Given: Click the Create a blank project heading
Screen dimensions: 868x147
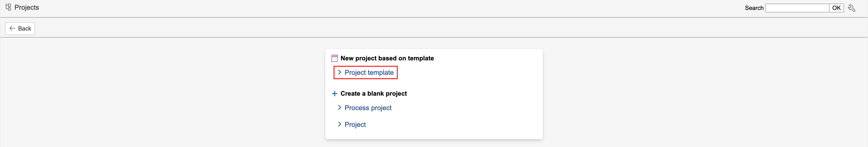Looking at the screenshot, I should [x=373, y=94].
